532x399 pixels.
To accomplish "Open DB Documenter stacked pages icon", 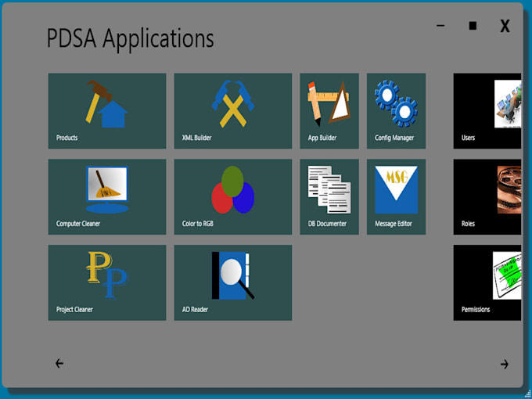I will tap(329, 189).
